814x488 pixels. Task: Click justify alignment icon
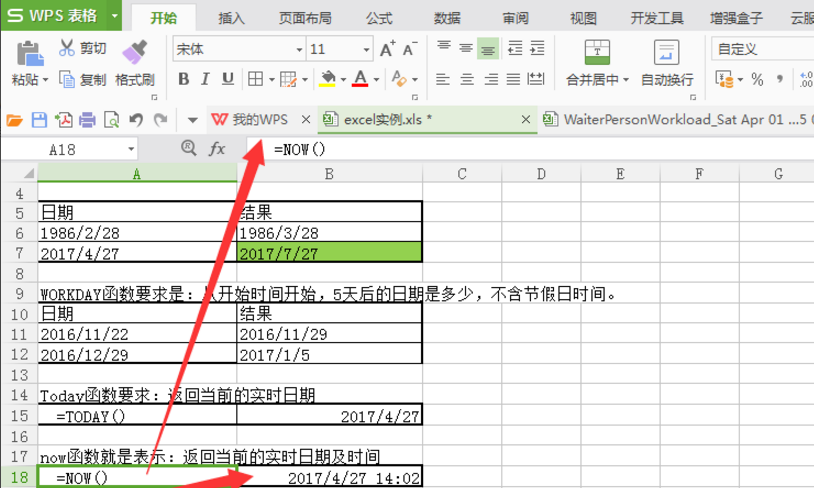tap(513, 79)
